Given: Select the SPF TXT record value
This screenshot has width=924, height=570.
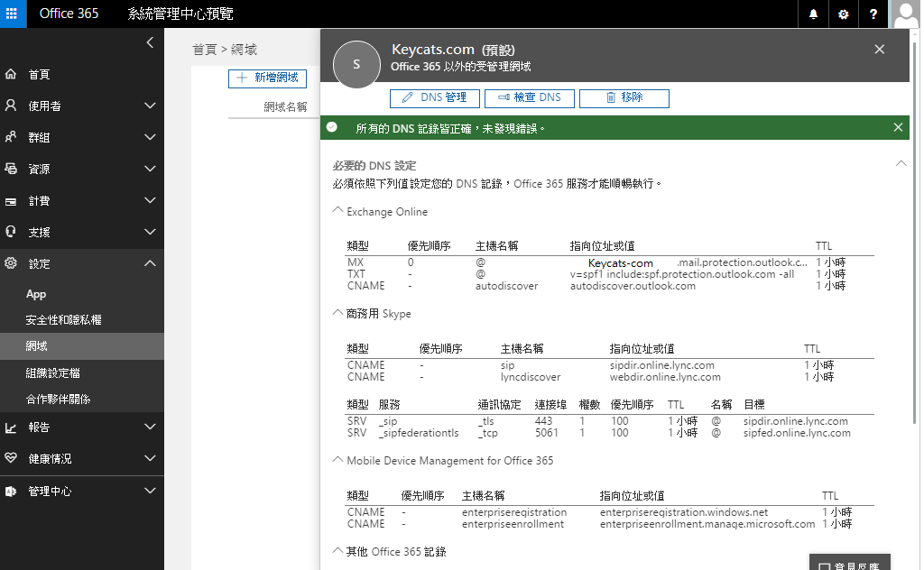Looking at the screenshot, I should (682, 274).
